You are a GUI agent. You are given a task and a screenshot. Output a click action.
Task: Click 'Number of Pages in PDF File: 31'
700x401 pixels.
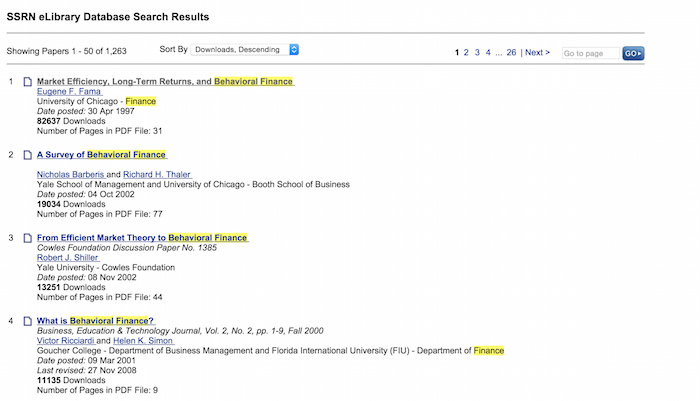point(100,131)
